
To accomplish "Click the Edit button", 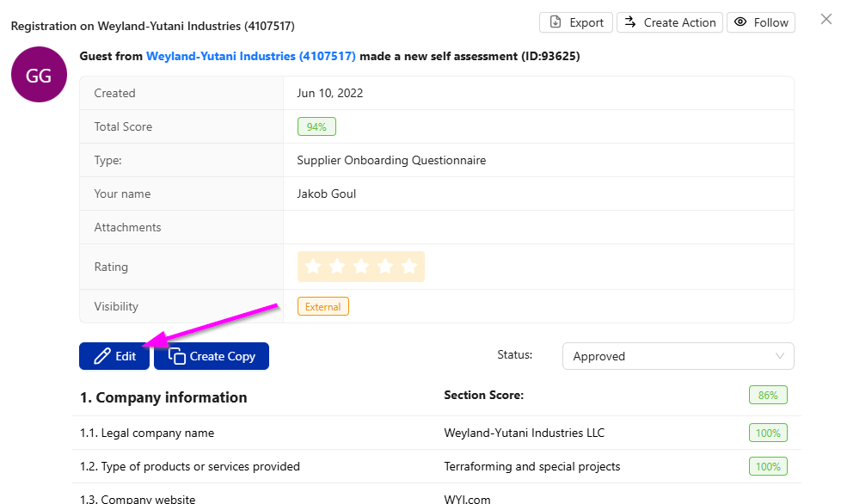I will (x=114, y=356).
